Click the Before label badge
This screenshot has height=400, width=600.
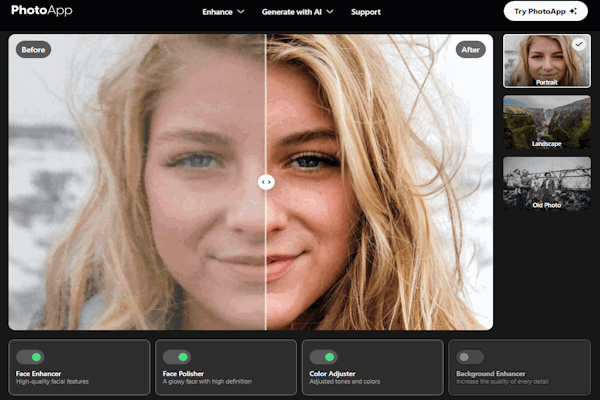click(x=33, y=49)
